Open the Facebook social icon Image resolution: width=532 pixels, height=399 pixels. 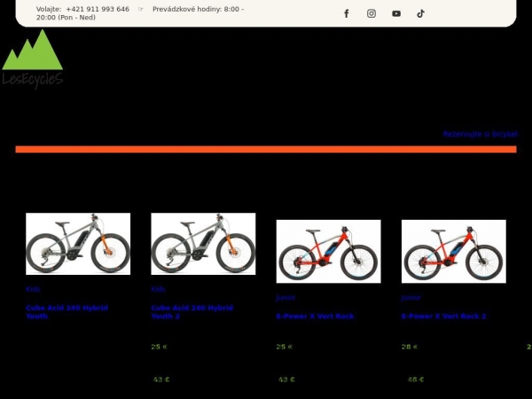click(346, 13)
